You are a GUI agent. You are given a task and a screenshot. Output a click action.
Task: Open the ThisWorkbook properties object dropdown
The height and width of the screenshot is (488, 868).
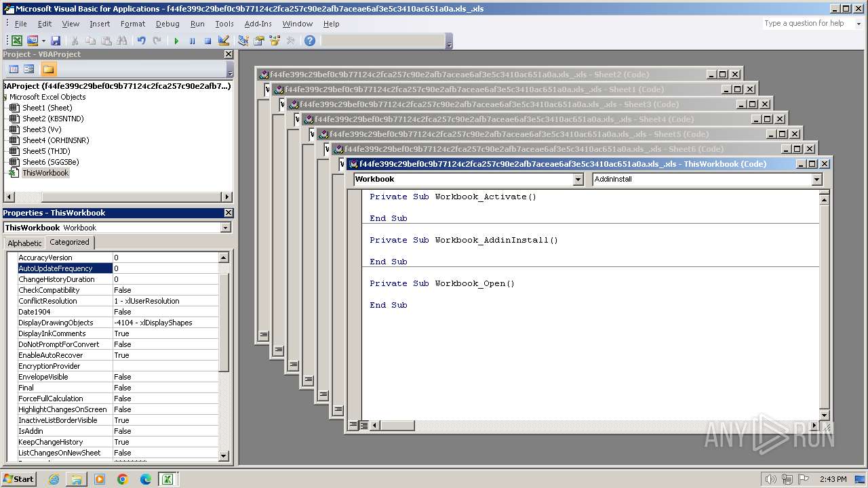point(225,228)
